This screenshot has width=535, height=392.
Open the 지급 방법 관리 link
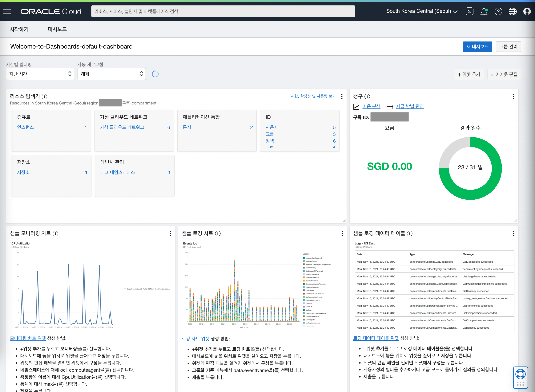point(410,107)
